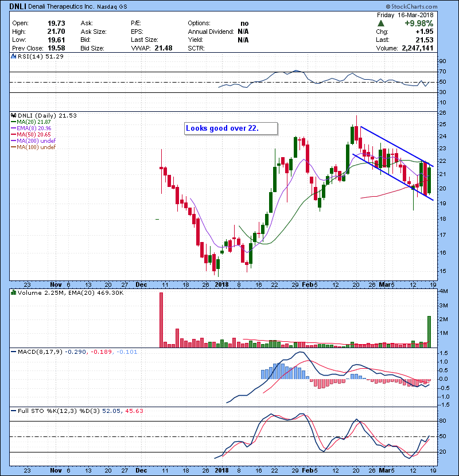Viewport: 459px width, 476px height.
Task: Click the latest green 2M volume bar
Action: (x=429, y=332)
